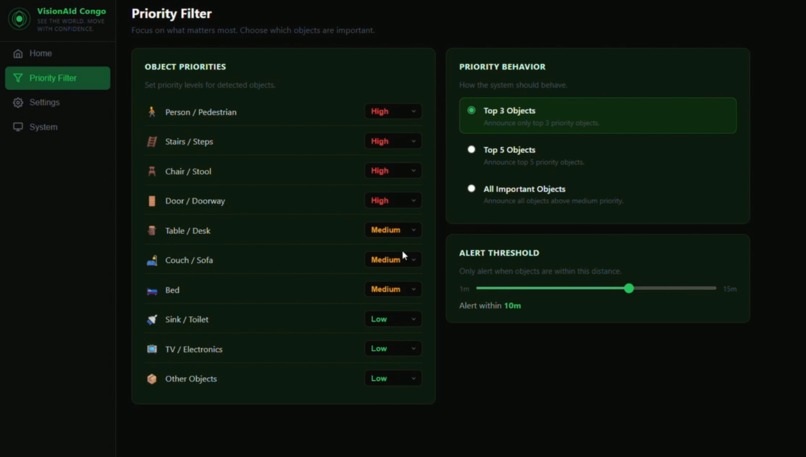Open the Settings menu item
This screenshot has height=457, width=806.
(58, 102)
